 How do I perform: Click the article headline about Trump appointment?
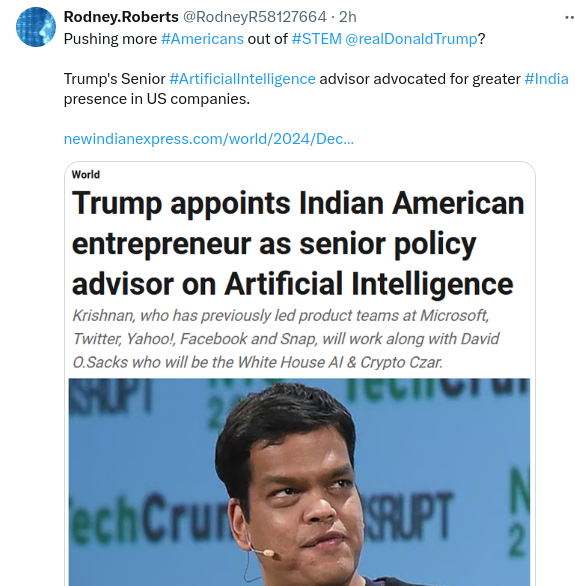(x=298, y=243)
